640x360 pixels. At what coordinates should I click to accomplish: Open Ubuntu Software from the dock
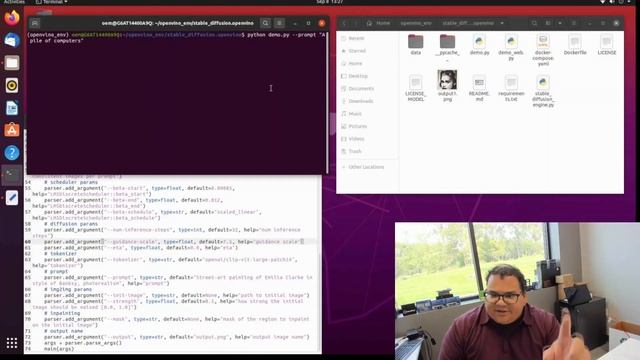[x=12, y=130]
